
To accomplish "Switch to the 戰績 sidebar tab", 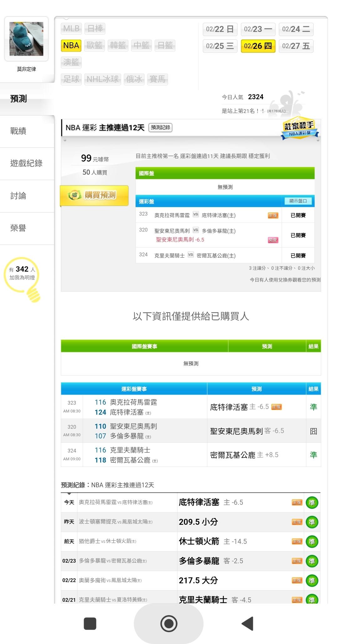I will (x=18, y=131).
